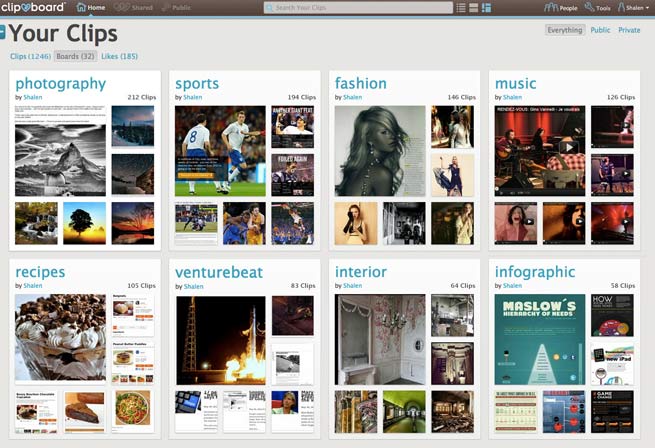Open the photography board title

pos(61,84)
